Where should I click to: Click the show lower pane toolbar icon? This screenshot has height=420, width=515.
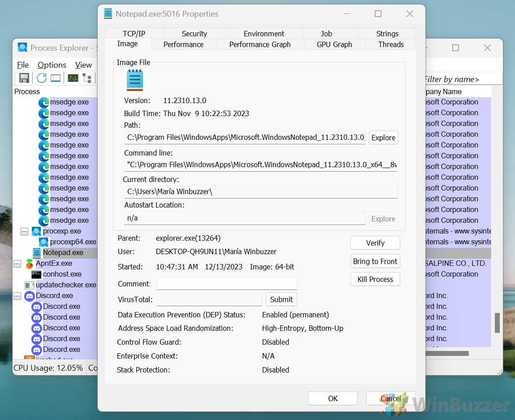(x=56, y=78)
